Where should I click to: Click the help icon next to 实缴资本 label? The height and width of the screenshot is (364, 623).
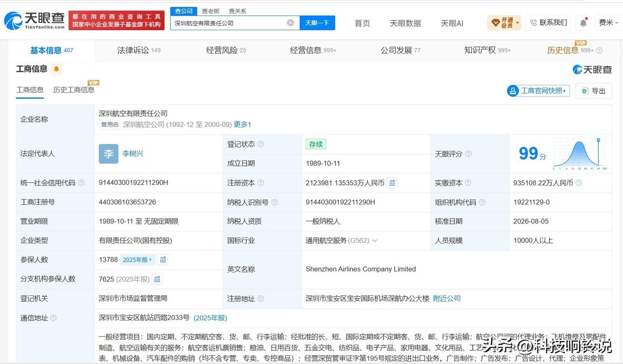[468, 183]
